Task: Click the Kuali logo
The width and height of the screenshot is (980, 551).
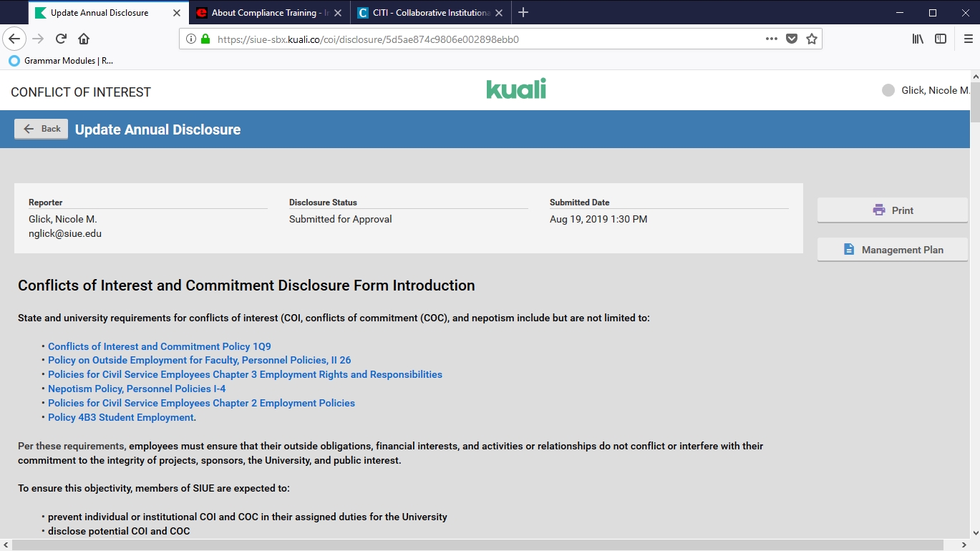Action: click(x=515, y=89)
